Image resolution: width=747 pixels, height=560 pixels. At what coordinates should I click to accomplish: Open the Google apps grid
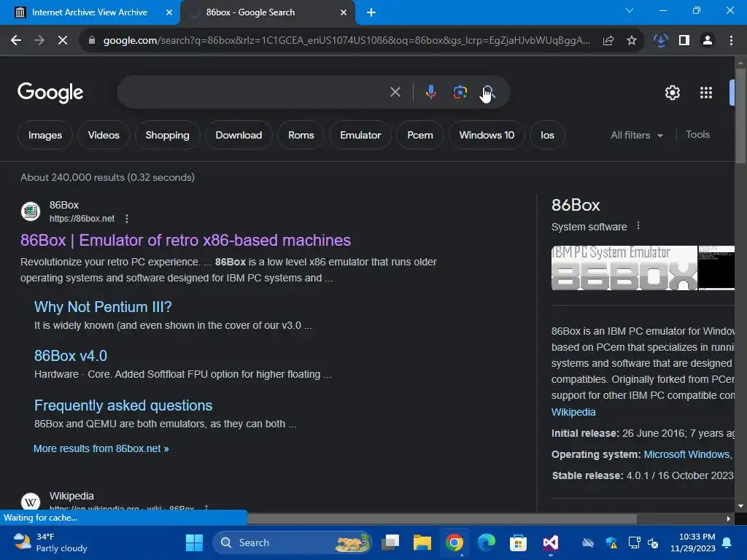click(x=705, y=93)
